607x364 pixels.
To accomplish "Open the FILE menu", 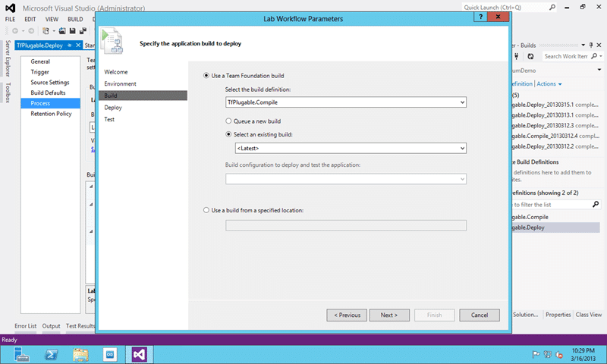I will click(10, 19).
